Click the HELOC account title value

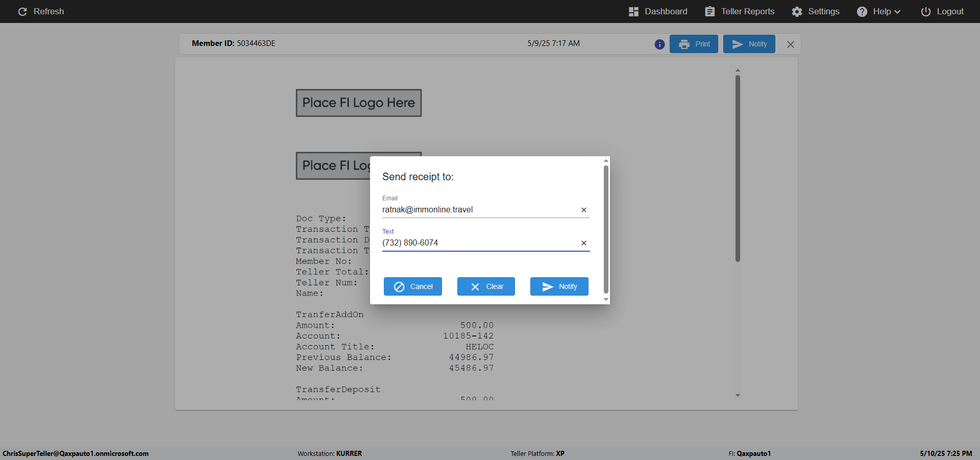point(480,347)
